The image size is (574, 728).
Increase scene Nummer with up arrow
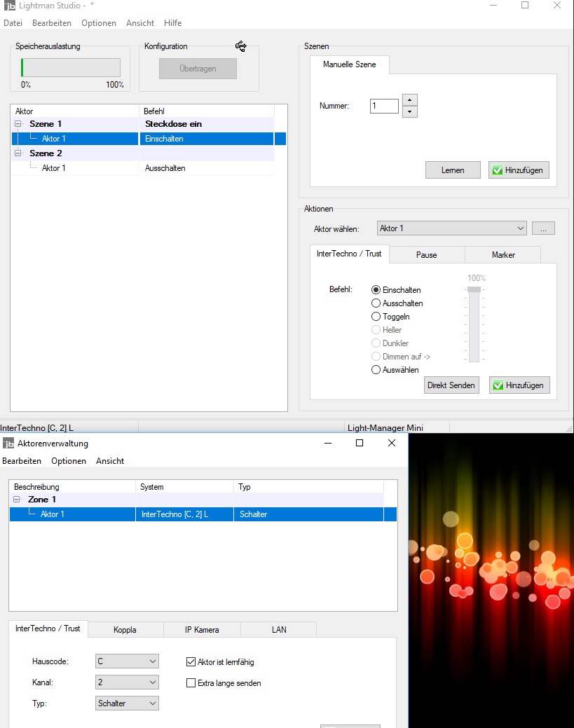411,100
